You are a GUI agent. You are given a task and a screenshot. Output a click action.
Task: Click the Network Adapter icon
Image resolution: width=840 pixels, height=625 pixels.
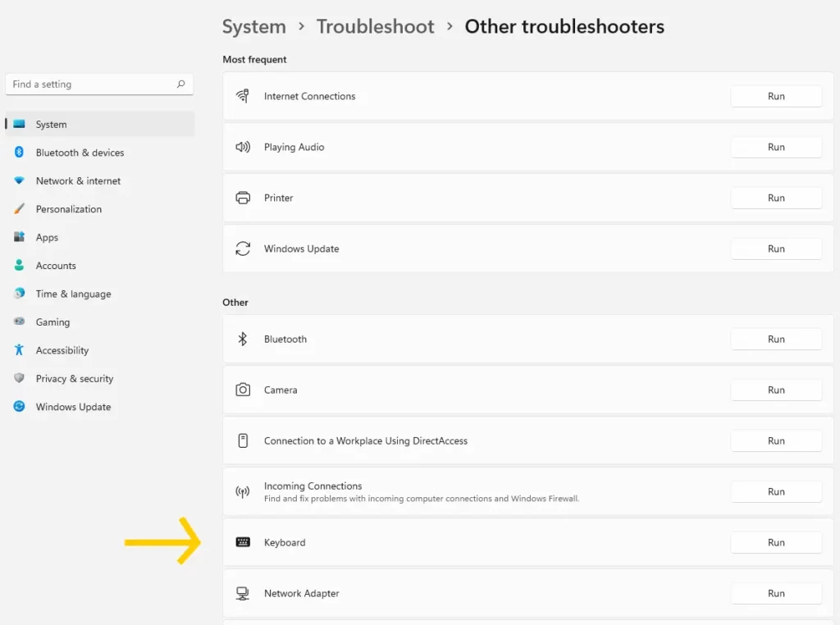pos(243,593)
